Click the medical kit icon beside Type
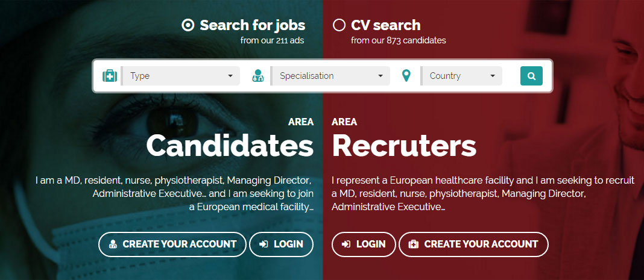Screen dimensions: 644x280 [x=110, y=76]
